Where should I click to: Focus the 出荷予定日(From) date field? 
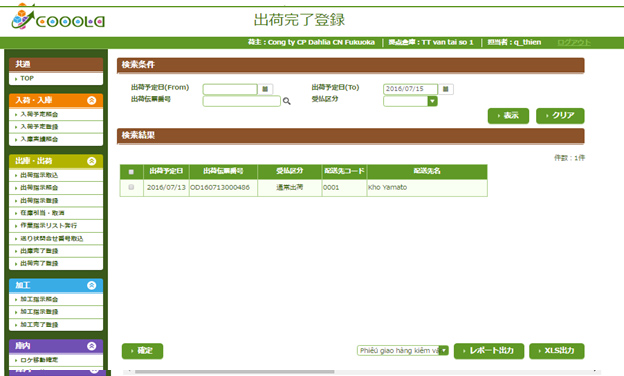[x=230, y=89]
